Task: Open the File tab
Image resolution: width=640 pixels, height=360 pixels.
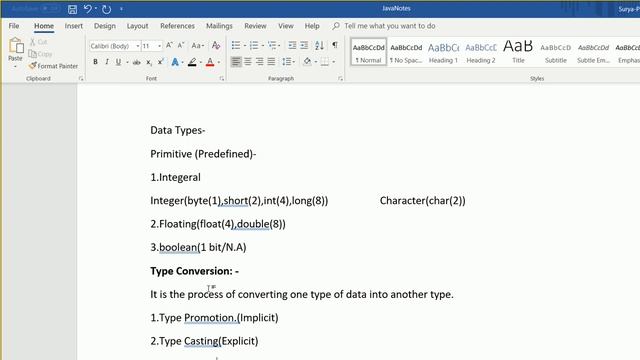Action: pyautogui.click(x=14, y=26)
